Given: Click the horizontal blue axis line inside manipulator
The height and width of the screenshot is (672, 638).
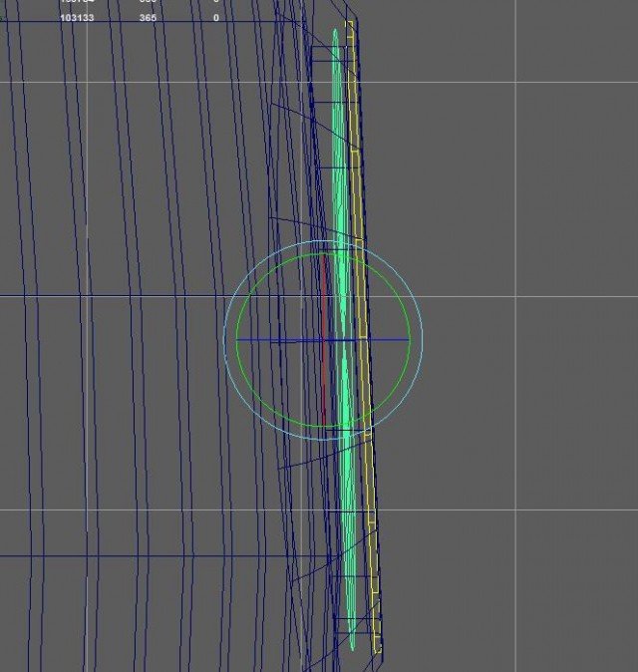Looking at the screenshot, I should [269, 340].
